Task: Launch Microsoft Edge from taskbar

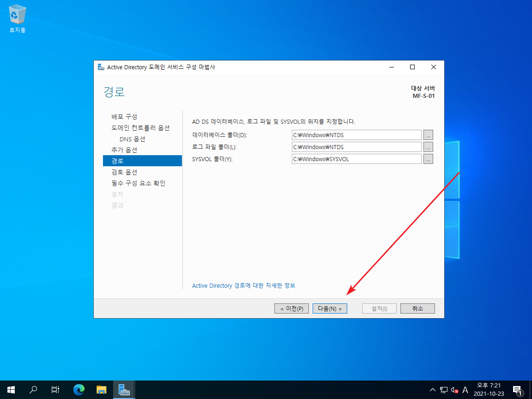Action: tap(79, 390)
